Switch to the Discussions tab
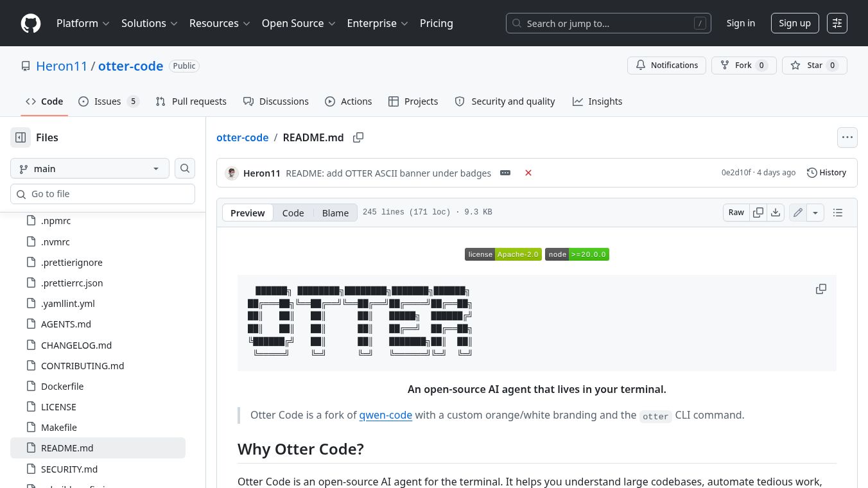Screen dimensions: 868x488 click(x=276, y=101)
